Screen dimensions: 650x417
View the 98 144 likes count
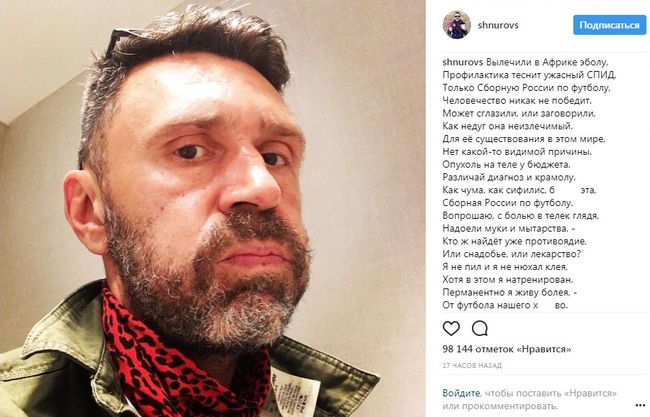pos(507,349)
